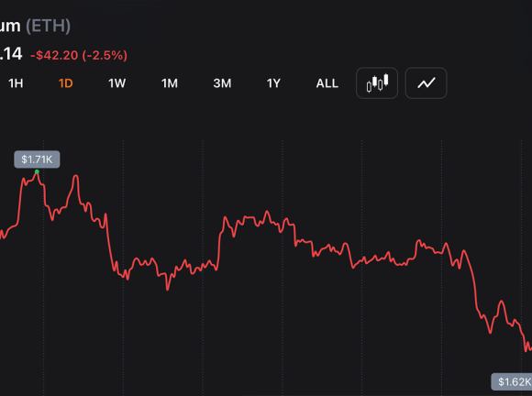Image resolution: width=532 pixels, height=396 pixels.
Task: Click the -$42.20 (-2.5%) price change
Action: tap(79, 55)
